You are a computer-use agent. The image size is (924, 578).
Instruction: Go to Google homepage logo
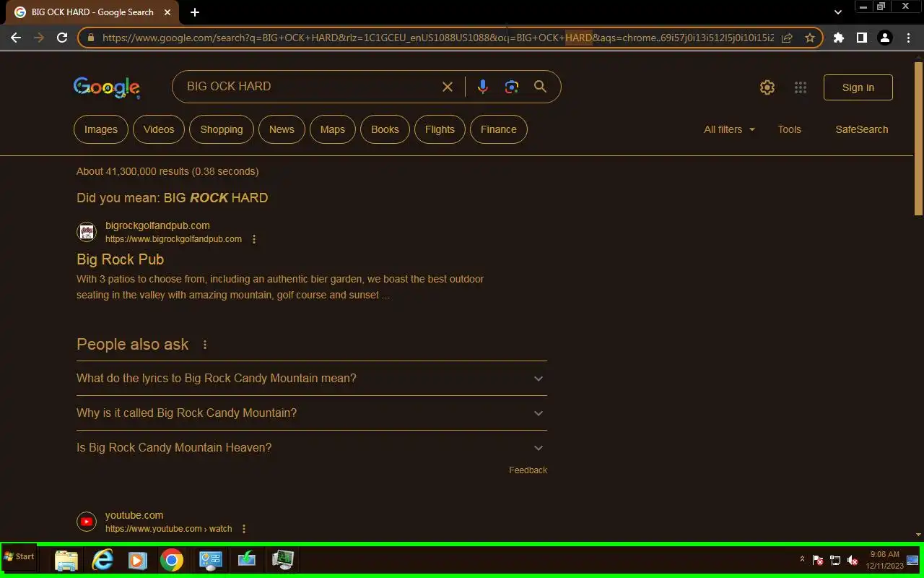[107, 87]
